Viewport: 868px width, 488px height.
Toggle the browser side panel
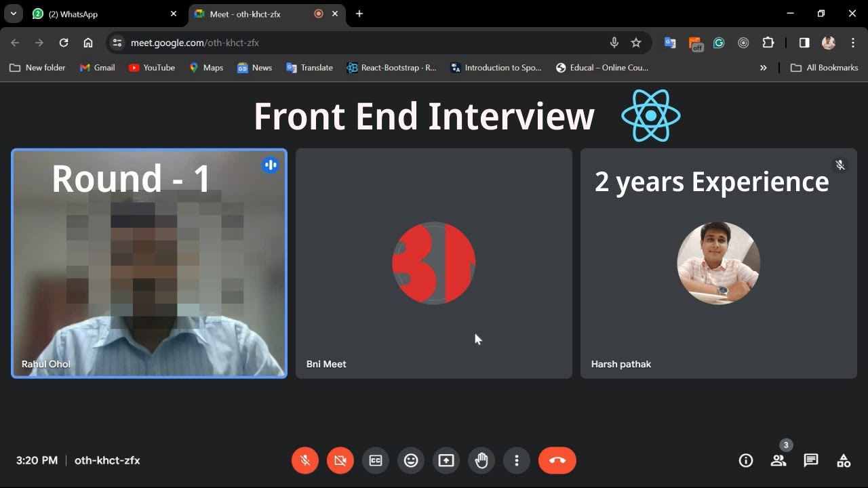coord(804,43)
